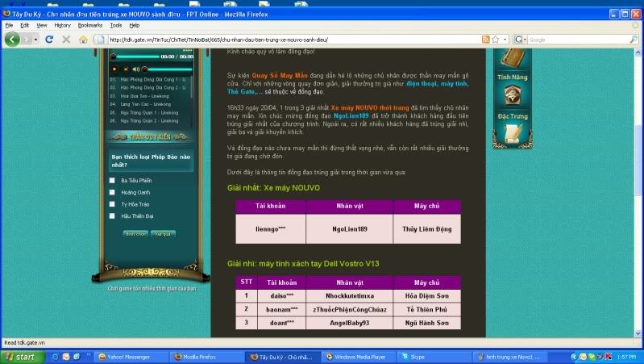644x364 pixels.
Task: Click the NgoLien189 table cell
Action: pos(350,229)
